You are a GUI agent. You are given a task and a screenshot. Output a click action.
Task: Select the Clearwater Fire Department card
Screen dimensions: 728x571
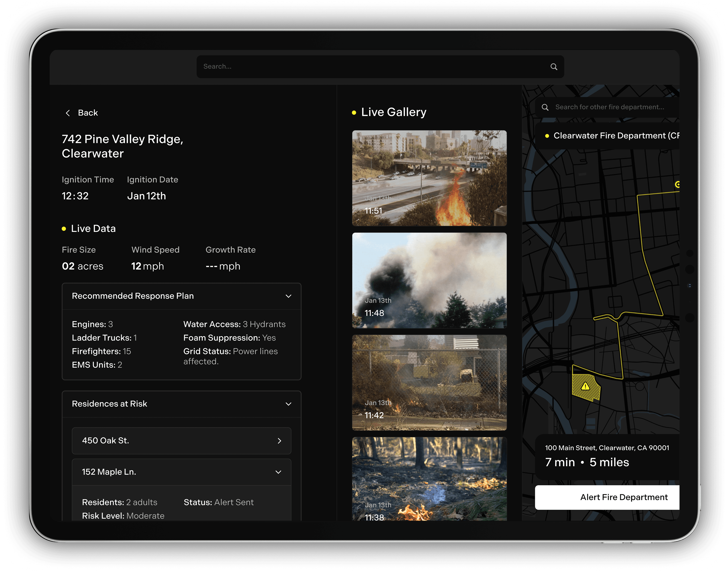(615, 136)
